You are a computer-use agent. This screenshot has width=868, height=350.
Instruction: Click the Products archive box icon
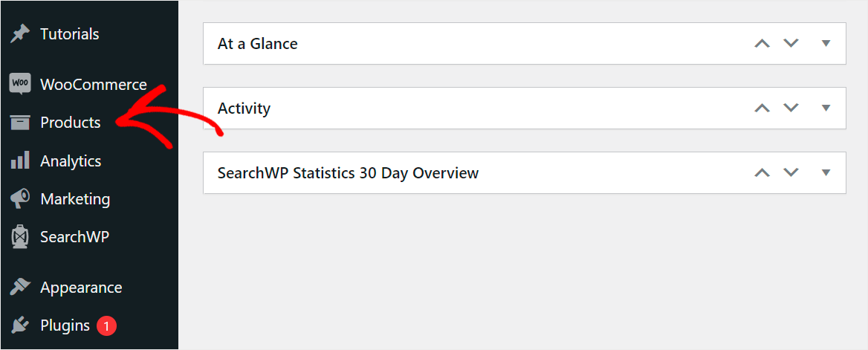tap(20, 123)
